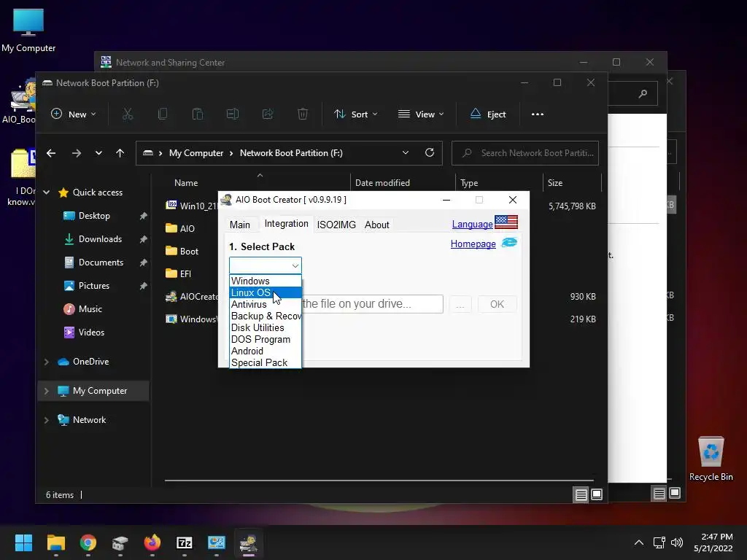The width and height of the screenshot is (747, 560).
Task: Choose Backup & Recovery from the pack list
Action: [265, 316]
